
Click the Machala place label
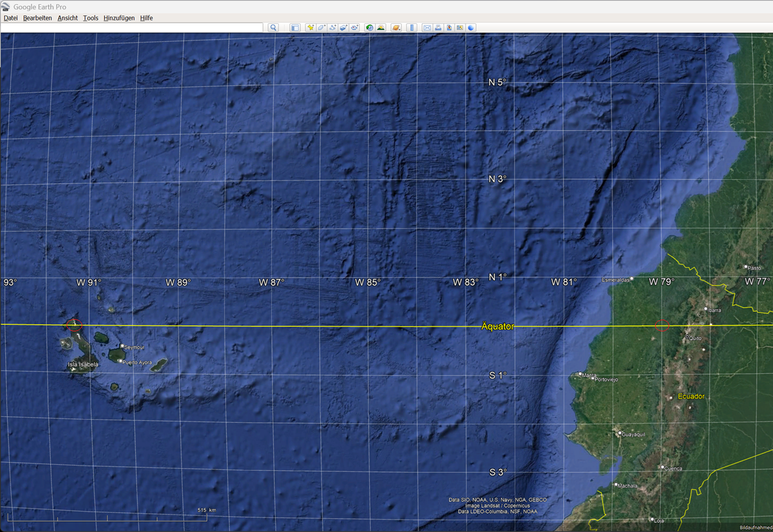click(627, 486)
